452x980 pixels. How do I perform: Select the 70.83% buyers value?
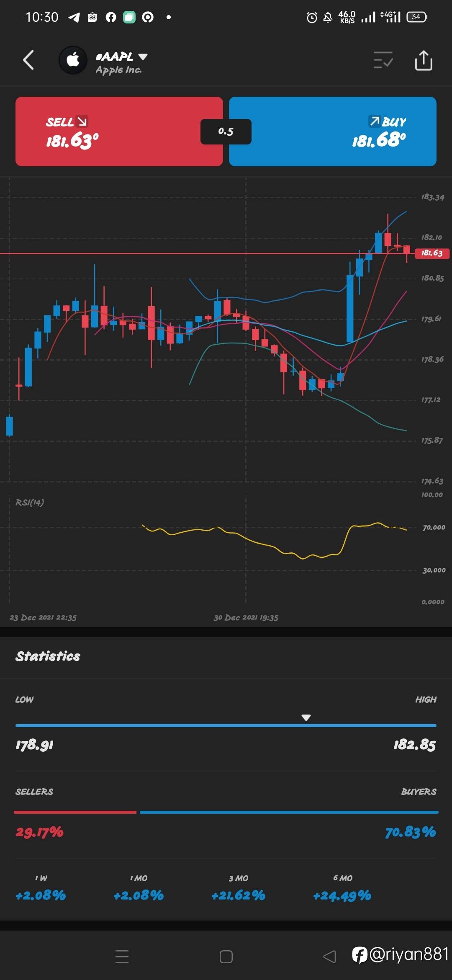pos(411,832)
